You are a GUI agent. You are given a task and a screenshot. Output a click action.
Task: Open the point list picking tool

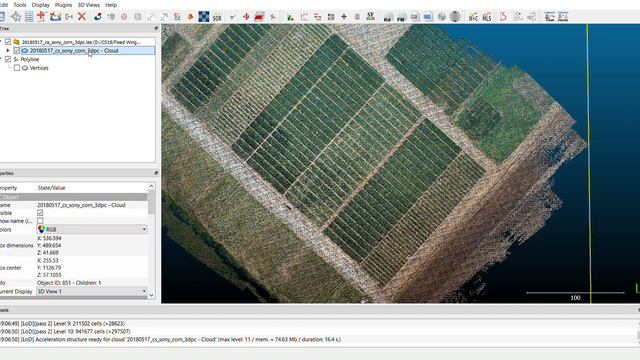[29, 16]
